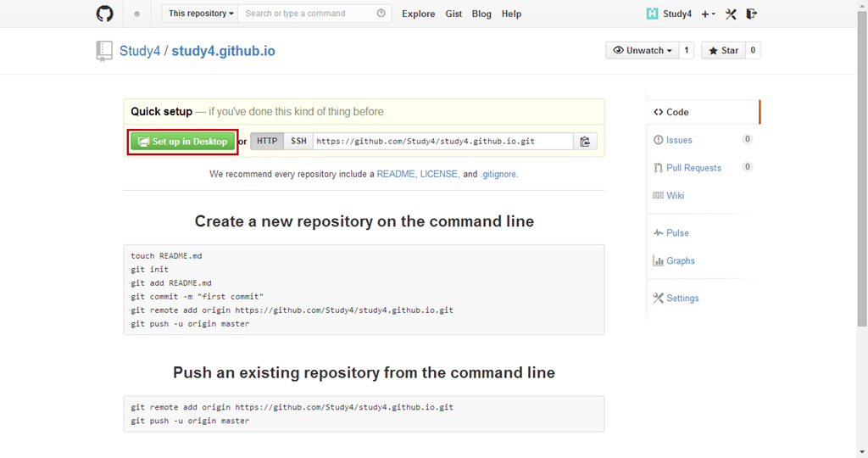Click the Study4 user avatar

pos(652,14)
